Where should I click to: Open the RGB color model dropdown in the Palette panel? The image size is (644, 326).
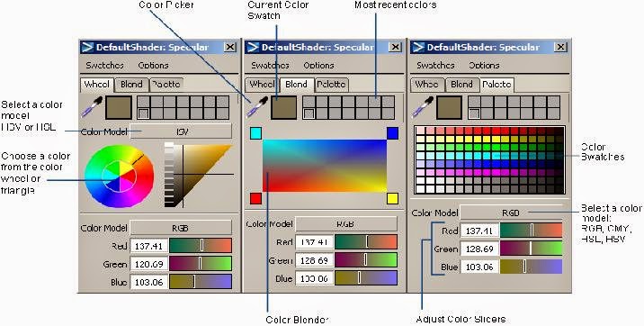coord(511,213)
